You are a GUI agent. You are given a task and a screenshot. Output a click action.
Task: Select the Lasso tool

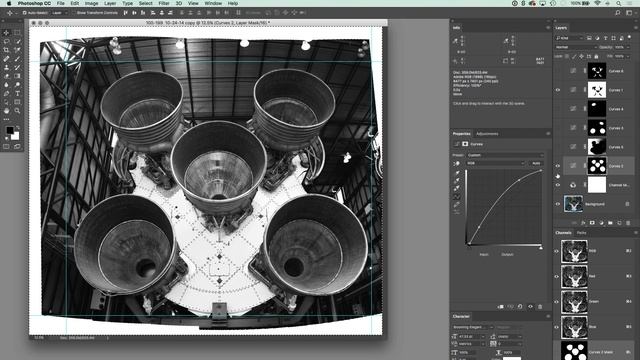click(6, 41)
